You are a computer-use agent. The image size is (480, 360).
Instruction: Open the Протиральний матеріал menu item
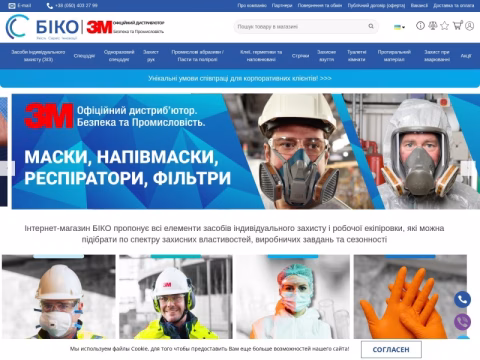394,56
